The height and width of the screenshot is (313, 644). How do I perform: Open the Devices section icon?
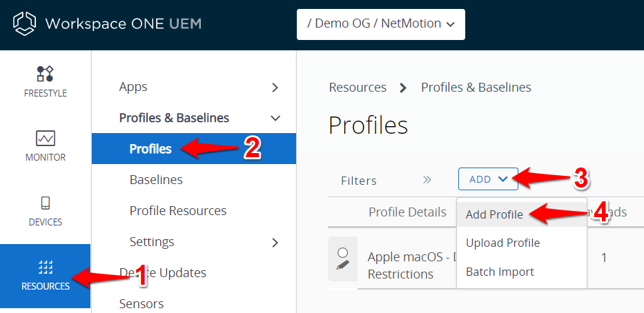(x=45, y=203)
